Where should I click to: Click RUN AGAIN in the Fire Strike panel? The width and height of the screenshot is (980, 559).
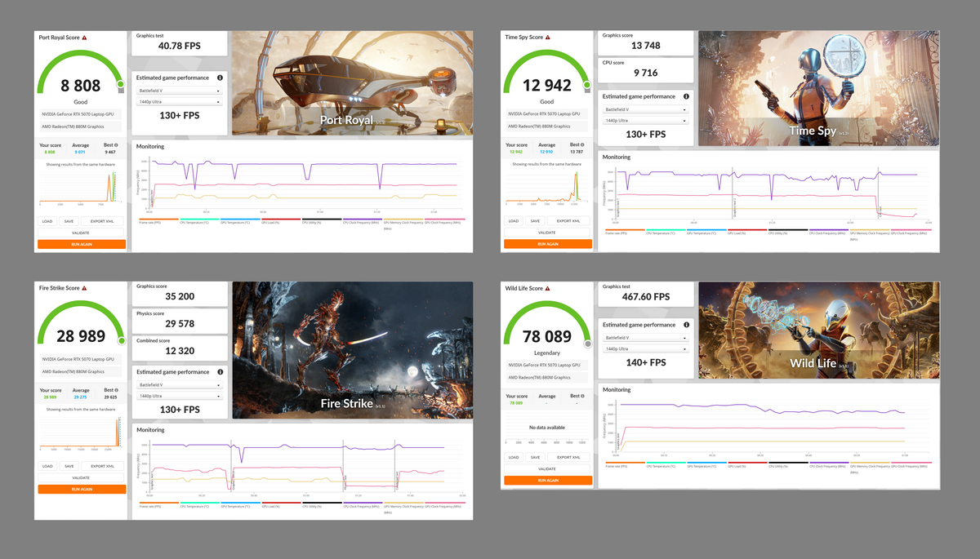[82, 489]
